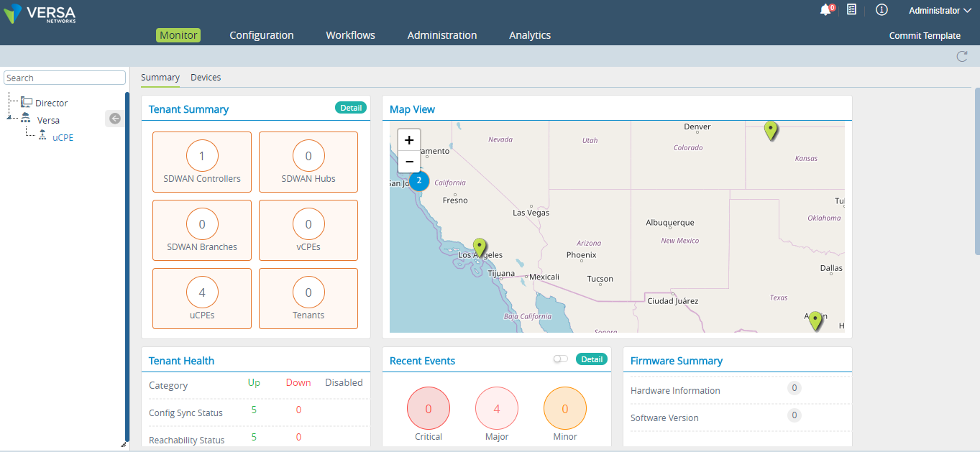Switch to the Summary tab
The height and width of the screenshot is (452, 980).
click(160, 78)
